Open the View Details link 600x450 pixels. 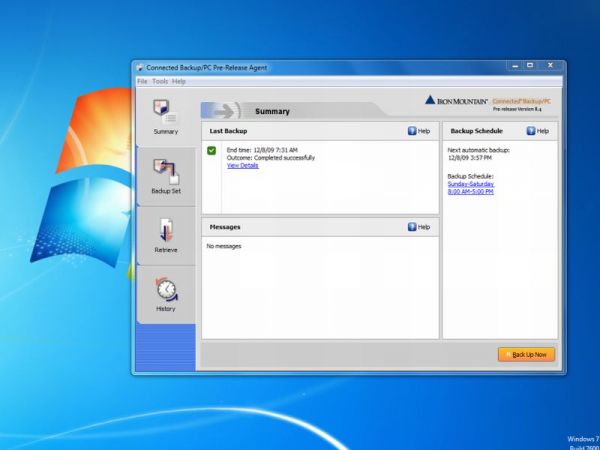pos(243,165)
